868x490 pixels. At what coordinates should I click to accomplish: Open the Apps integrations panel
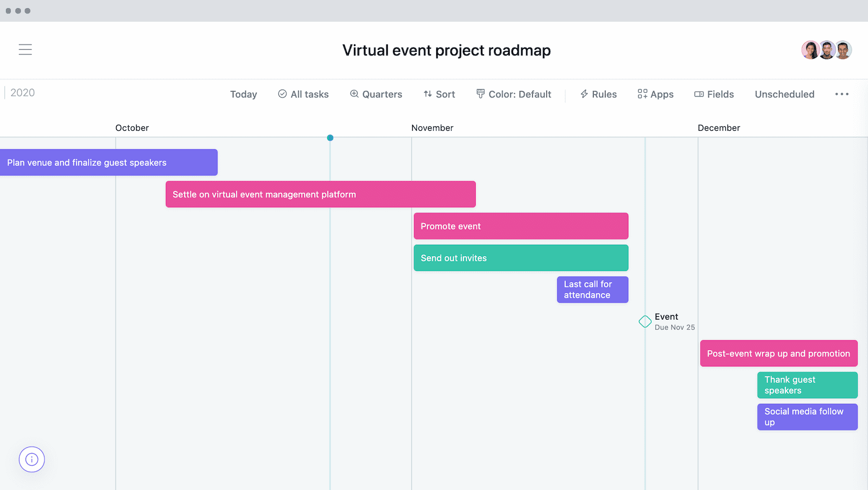(x=655, y=94)
